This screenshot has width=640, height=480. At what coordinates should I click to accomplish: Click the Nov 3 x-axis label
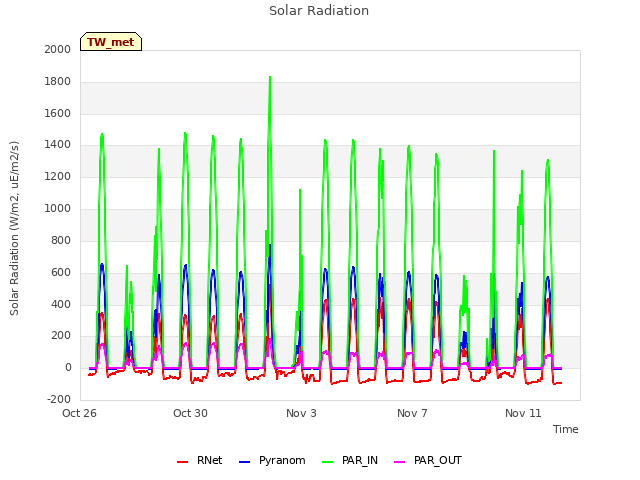[x=301, y=413]
